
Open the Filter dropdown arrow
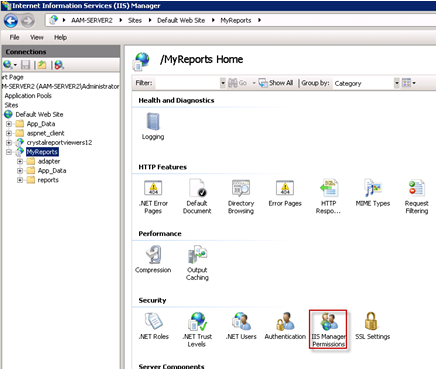point(223,83)
